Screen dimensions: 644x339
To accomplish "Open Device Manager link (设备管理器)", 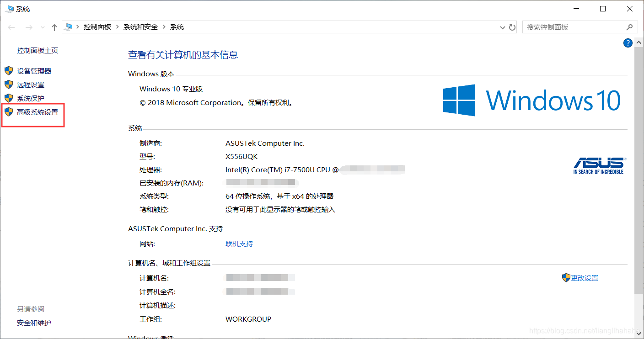I will [x=34, y=71].
